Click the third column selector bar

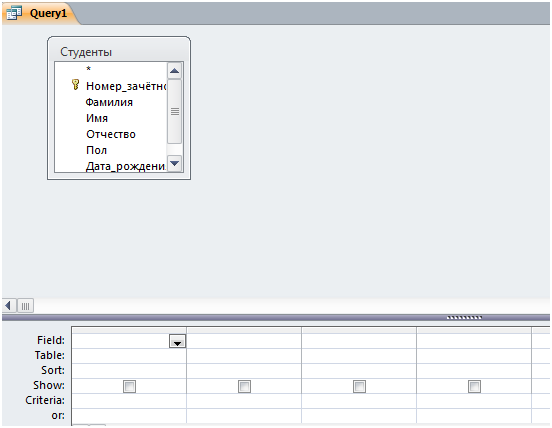(359, 330)
